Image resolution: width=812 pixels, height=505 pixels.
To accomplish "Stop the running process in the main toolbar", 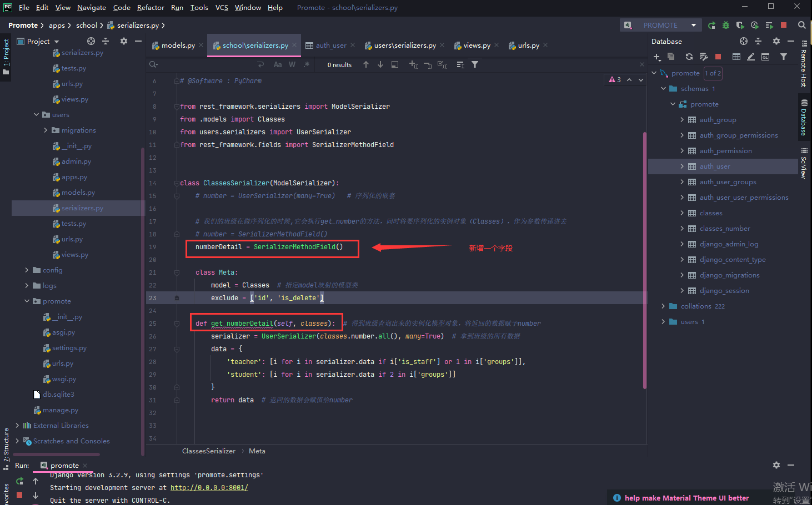I will (784, 25).
